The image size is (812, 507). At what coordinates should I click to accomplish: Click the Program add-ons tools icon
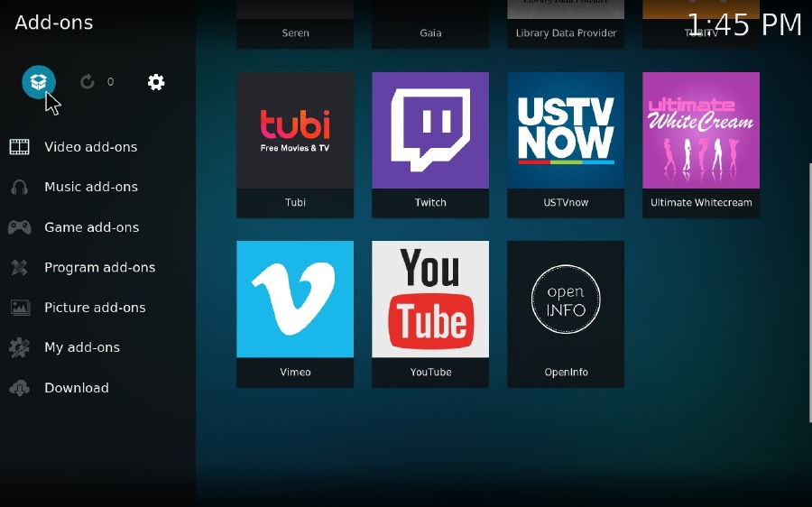pyautogui.click(x=20, y=267)
